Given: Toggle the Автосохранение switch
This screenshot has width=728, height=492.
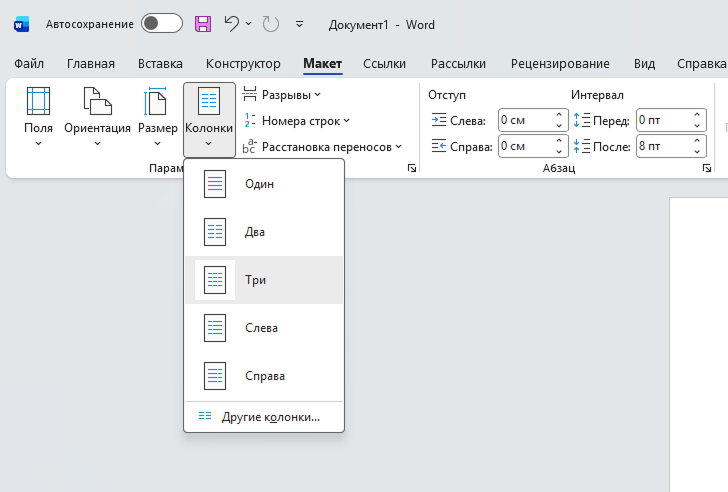Looking at the screenshot, I should point(162,24).
